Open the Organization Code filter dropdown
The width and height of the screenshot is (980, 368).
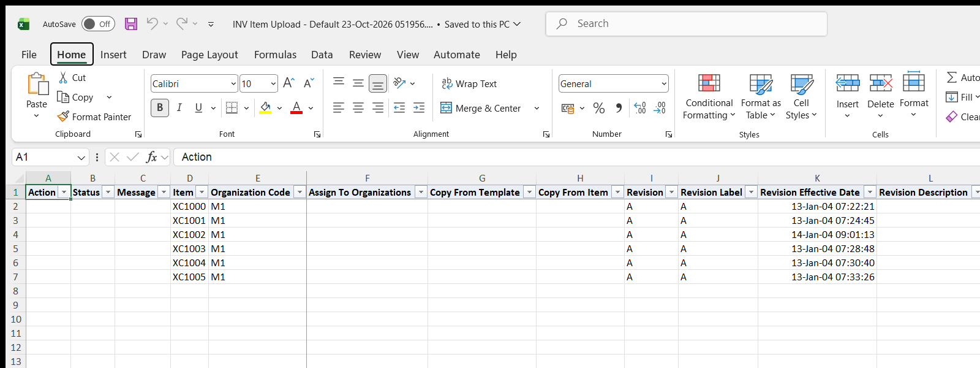coord(300,193)
